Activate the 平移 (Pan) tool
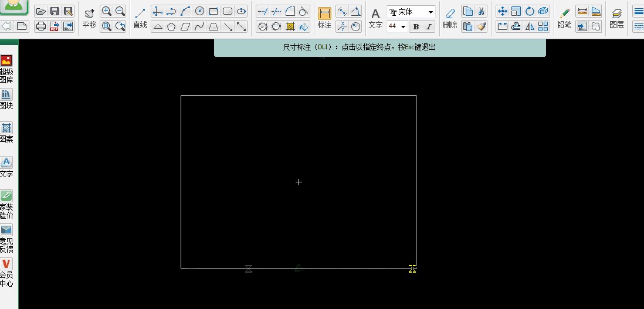 tap(89, 18)
